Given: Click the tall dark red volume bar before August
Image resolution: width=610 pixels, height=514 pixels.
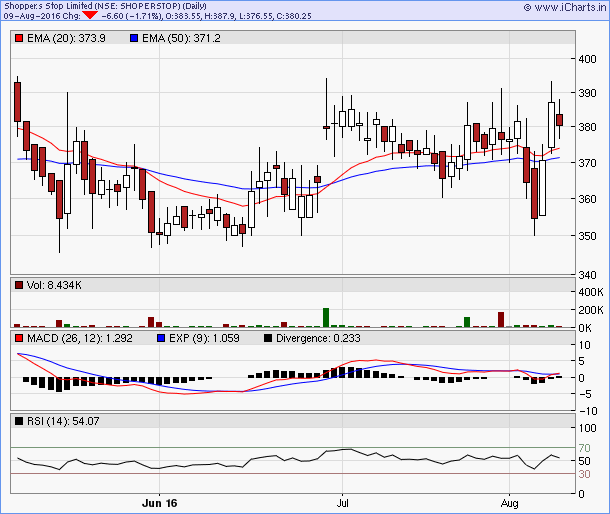Looking at the screenshot, I should tap(501, 319).
